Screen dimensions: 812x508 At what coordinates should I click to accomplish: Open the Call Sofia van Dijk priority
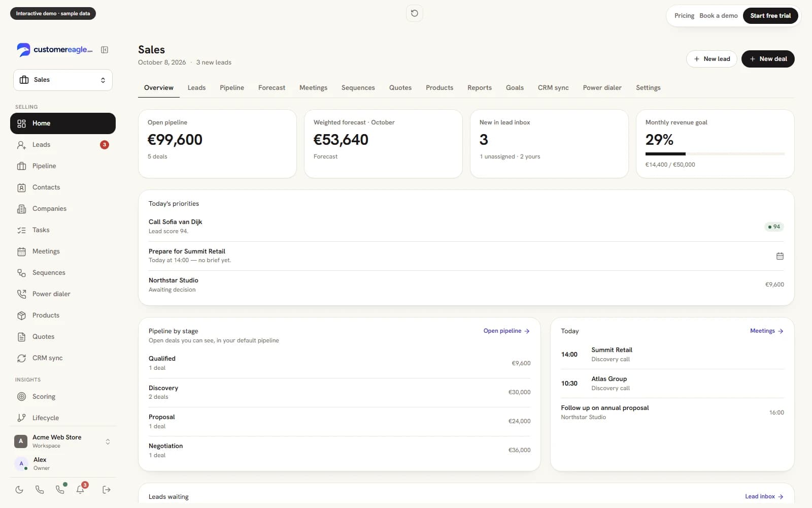(x=466, y=227)
